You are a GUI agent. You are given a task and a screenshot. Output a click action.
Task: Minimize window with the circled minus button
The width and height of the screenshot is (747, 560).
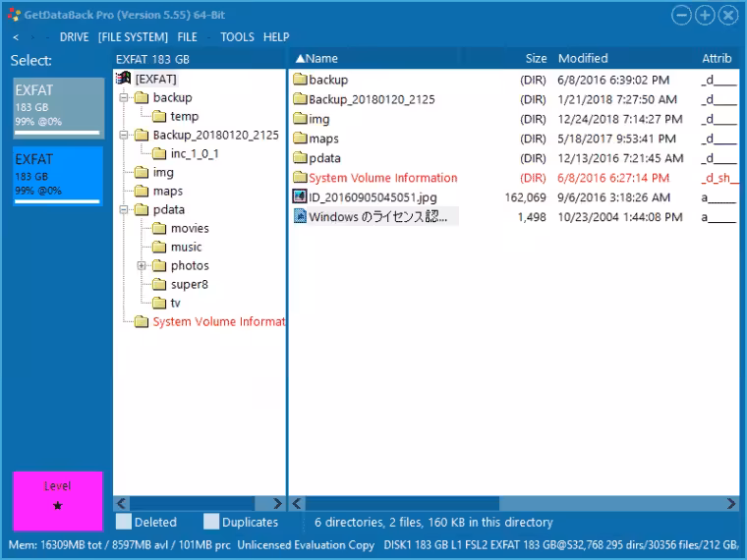tap(681, 16)
